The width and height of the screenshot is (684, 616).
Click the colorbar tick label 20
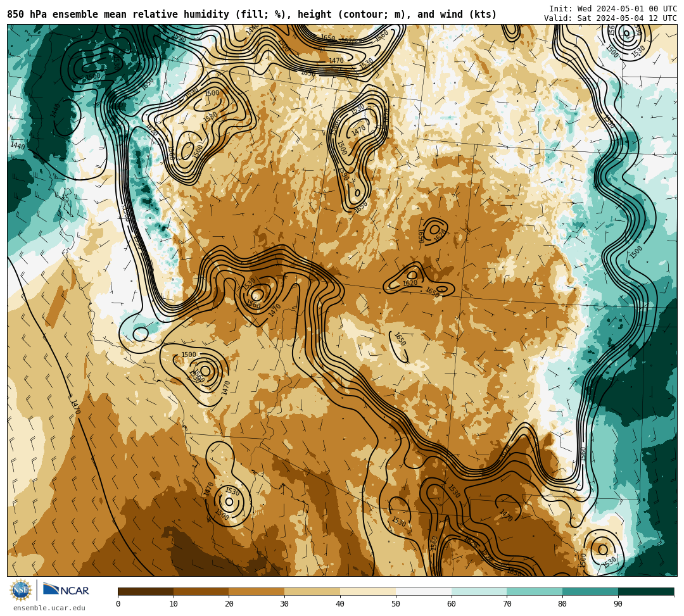[x=229, y=604]
